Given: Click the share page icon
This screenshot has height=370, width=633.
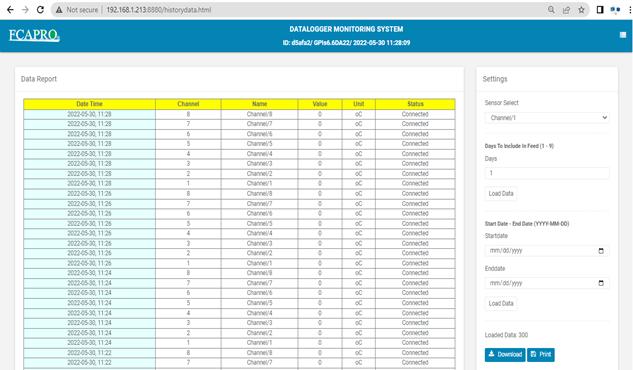Looking at the screenshot, I should [566, 10].
